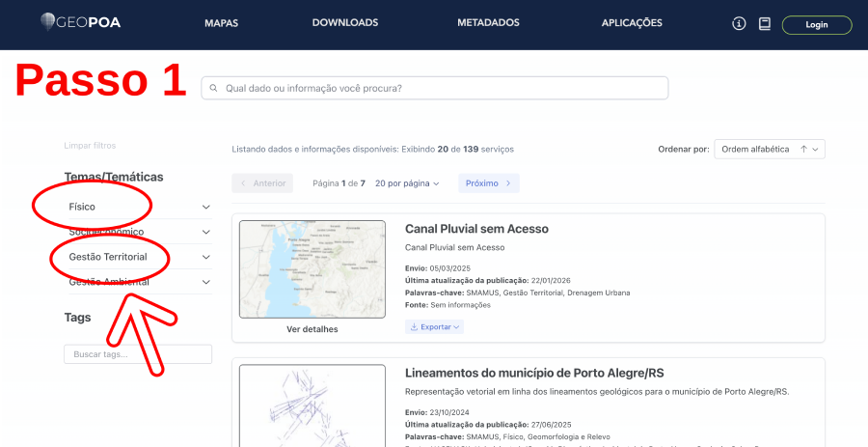
Task: Click Fonte: Sem informações text
Action: (x=448, y=305)
